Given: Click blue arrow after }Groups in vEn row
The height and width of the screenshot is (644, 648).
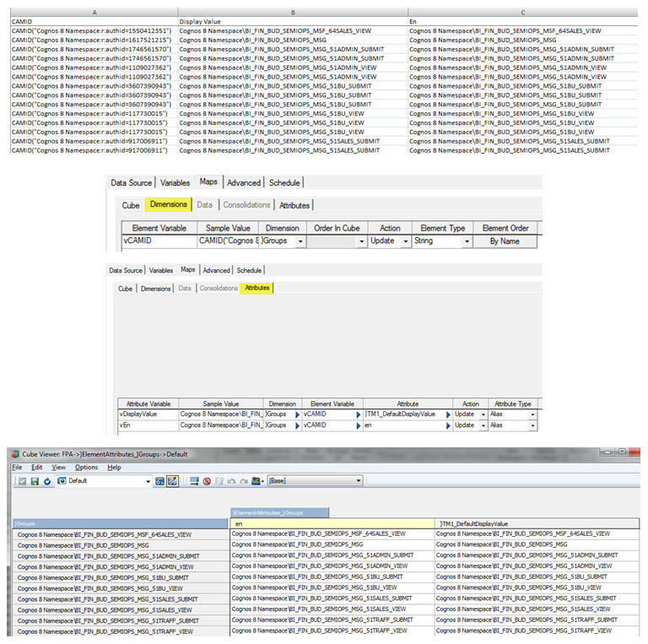Looking at the screenshot, I should pos(297,425).
